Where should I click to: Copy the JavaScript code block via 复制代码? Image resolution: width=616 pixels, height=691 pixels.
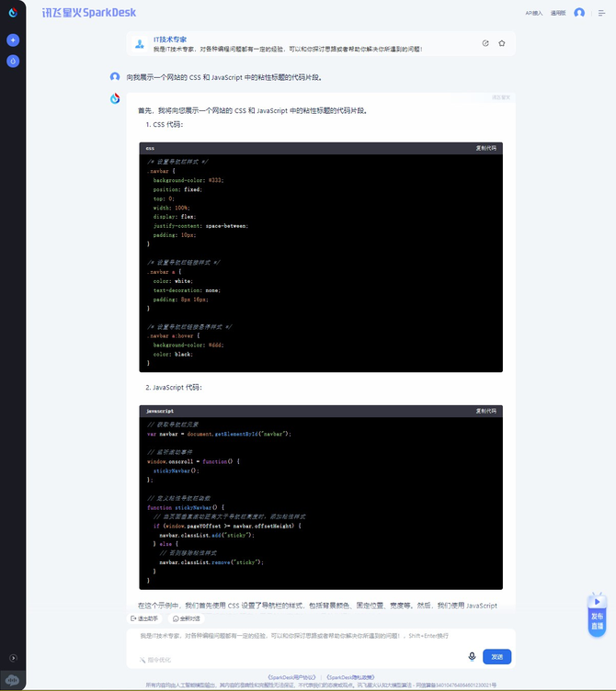point(485,411)
